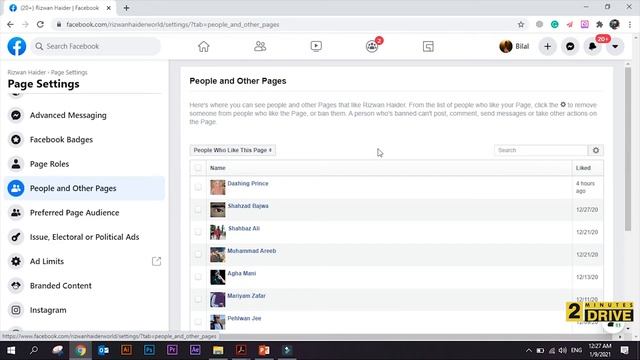Image resolution: width=640 pixels, height=360 pixels.
Task: Reload the page with refresh icon
Action: [40, 24]
